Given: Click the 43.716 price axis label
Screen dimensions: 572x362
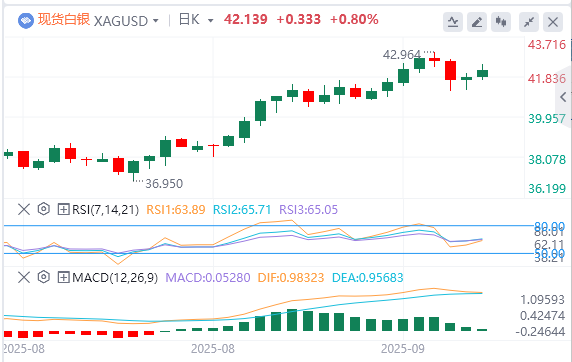Looking at the screenshot, I should pyautogui.click(x=547, y=45).
